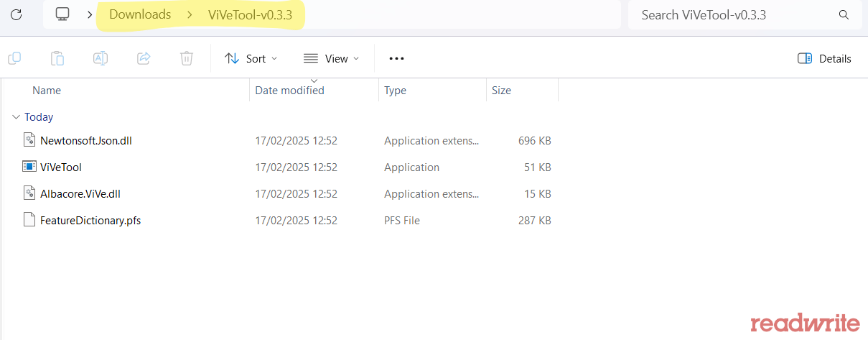This screenshot has width=868, height=340.
Task: Sort by Type column header
Action: pos(395,90)
